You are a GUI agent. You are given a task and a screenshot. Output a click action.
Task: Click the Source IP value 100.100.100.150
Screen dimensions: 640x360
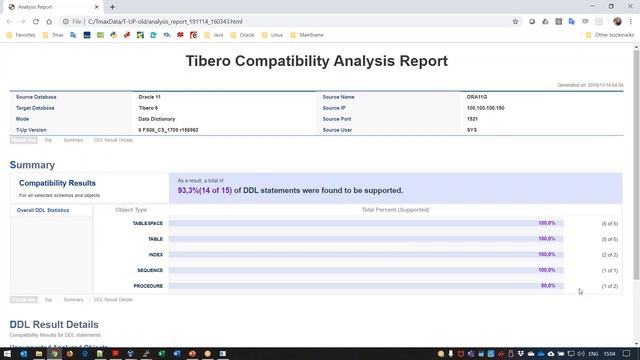point(485,108)
